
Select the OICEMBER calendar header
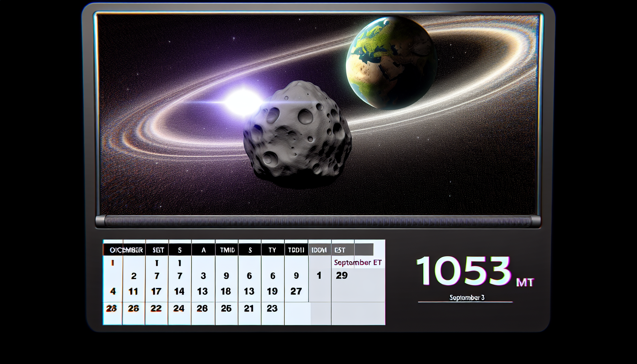coord(126,250)
